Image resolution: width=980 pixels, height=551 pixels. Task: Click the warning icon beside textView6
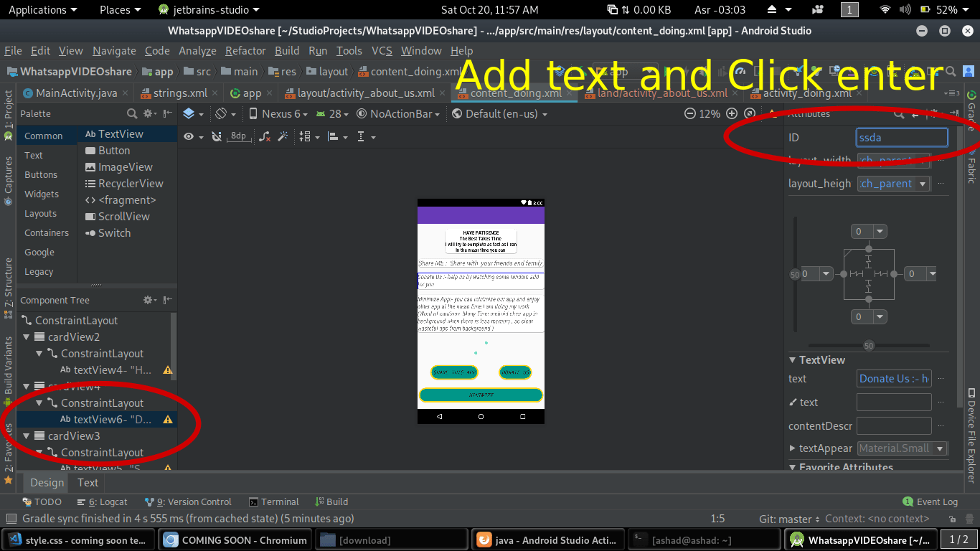[168, 420]
